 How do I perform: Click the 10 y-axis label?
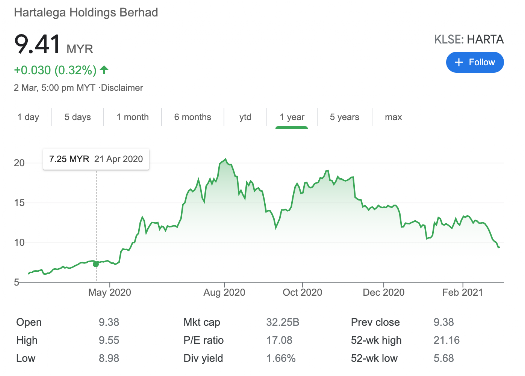tap(19, 242)
